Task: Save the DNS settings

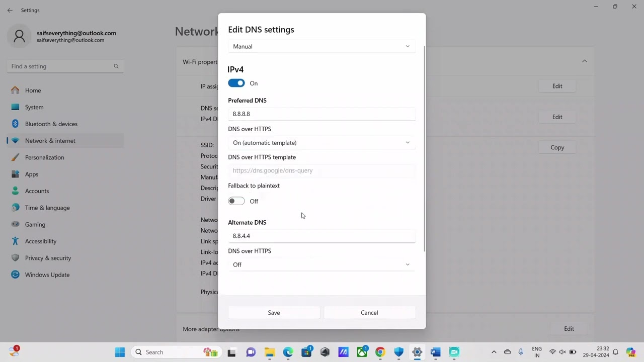Action: click(x=274, y=313)
